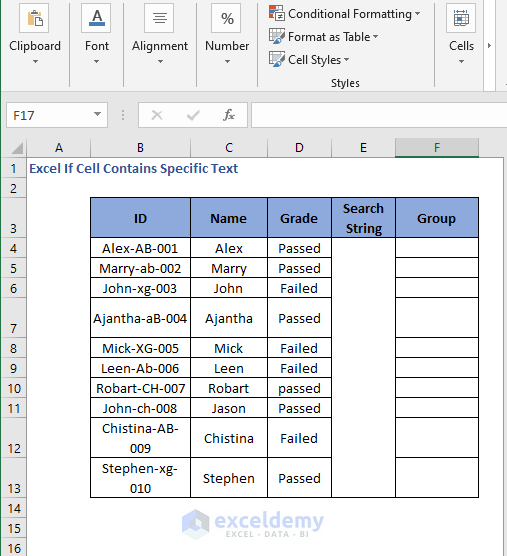Click the Conditional Formatting icon
The height and width of the screenshot is (556, 507).
[277, 13]
